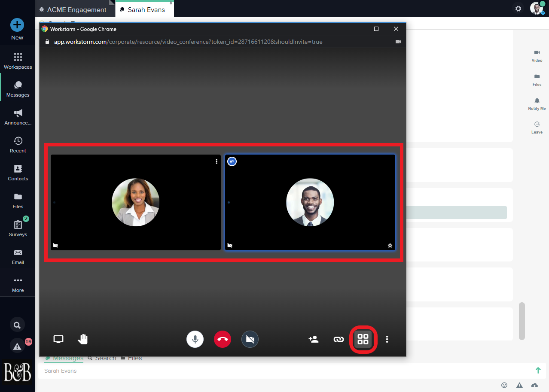Raise your hand in the call
Image resolution: width=549 pixels, height=392 pixels.
pyautogui.click(x=82, y=339)
